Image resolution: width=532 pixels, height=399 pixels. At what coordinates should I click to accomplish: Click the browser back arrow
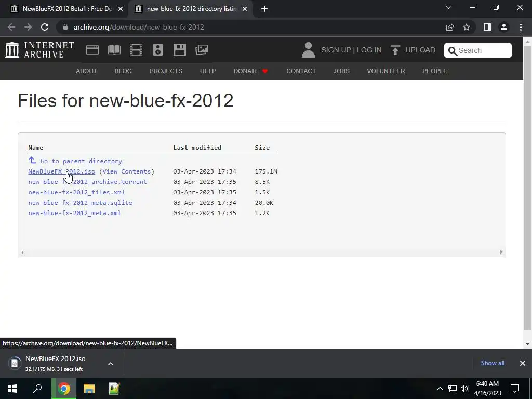[x=11, y=27]
